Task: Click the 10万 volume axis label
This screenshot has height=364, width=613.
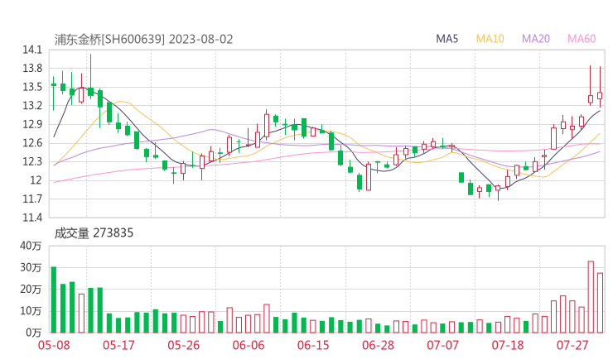Action: point(31,311)
